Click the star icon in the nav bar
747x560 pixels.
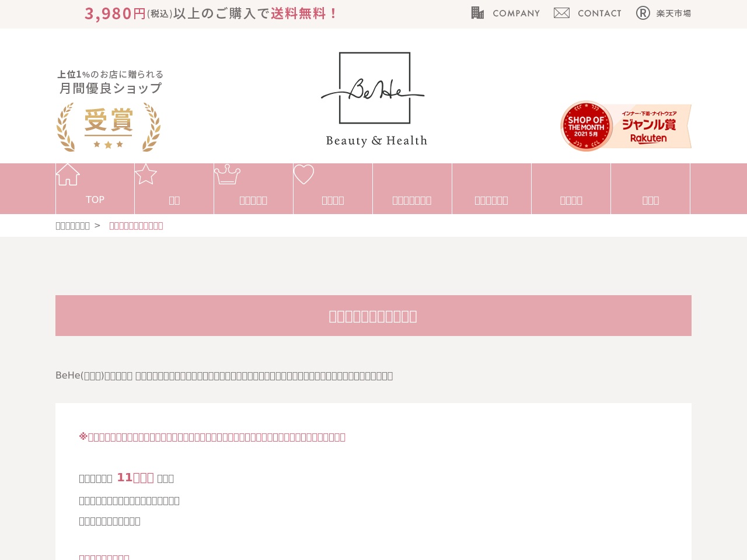click(x=146, y=174)
